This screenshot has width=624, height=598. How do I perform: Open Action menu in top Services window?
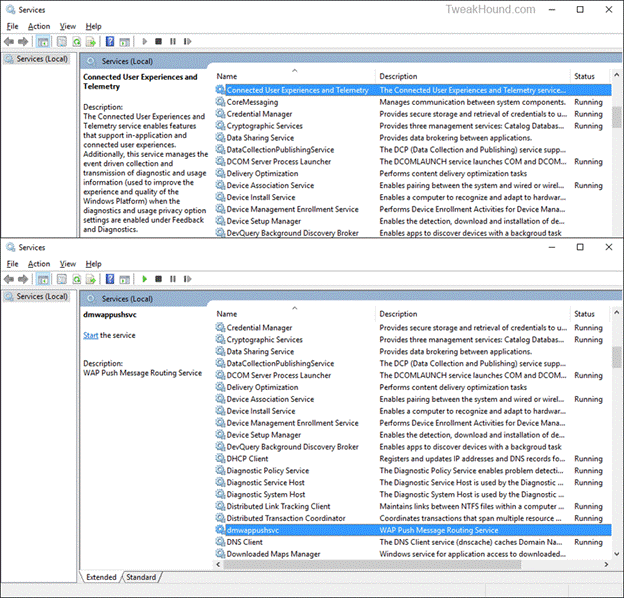[39, 26]
